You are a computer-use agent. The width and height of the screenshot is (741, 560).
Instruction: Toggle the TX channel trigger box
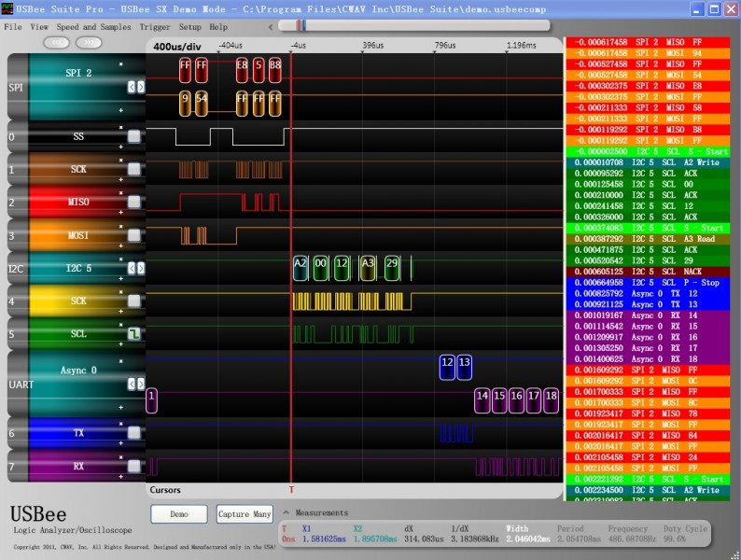[133, 433]
